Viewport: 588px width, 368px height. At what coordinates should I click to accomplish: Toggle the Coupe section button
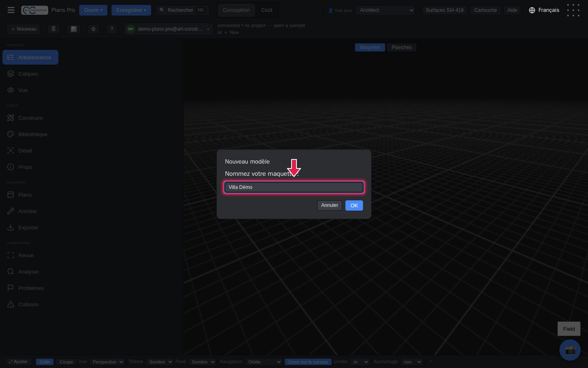(66, 362)
